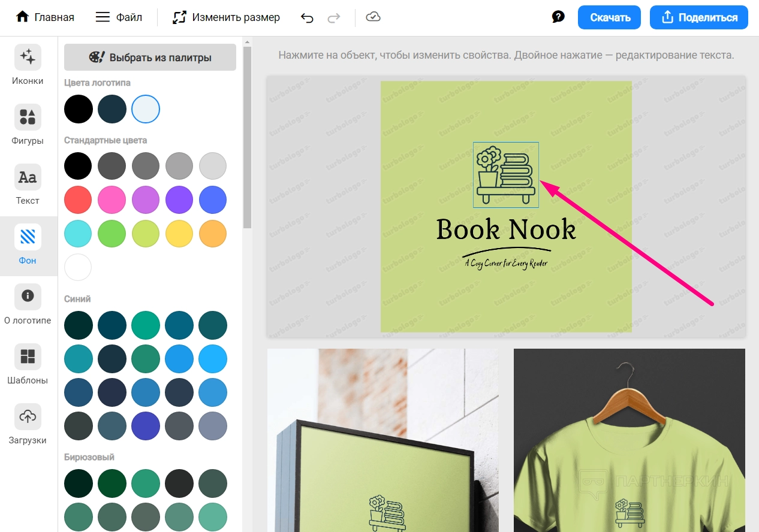This screenshot has width=759, height=532.
Task: Click the color panel vertical scrollbar
Action: click(247, 138)
